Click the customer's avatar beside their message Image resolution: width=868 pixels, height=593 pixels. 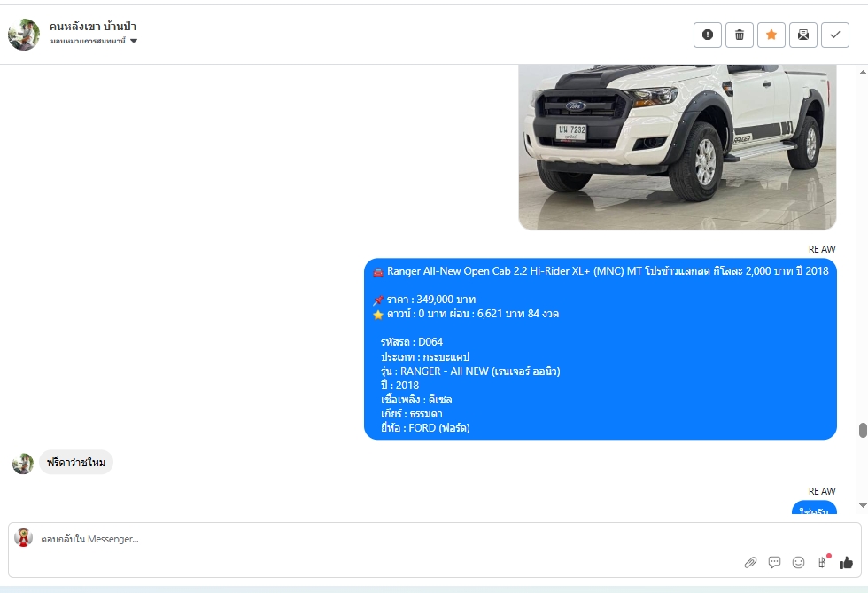[23, 464]
